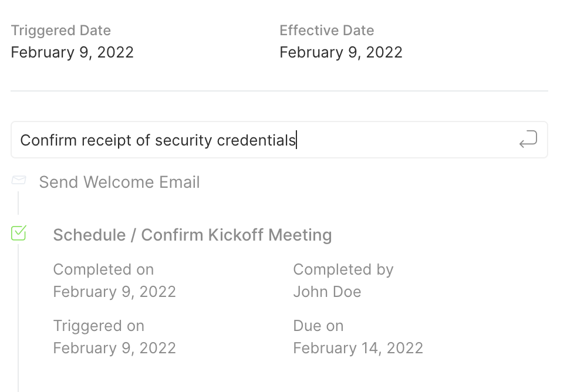
Task: Open Schedule / Confirm Kickoff Meeting task
Action: [x=193, y=235]
